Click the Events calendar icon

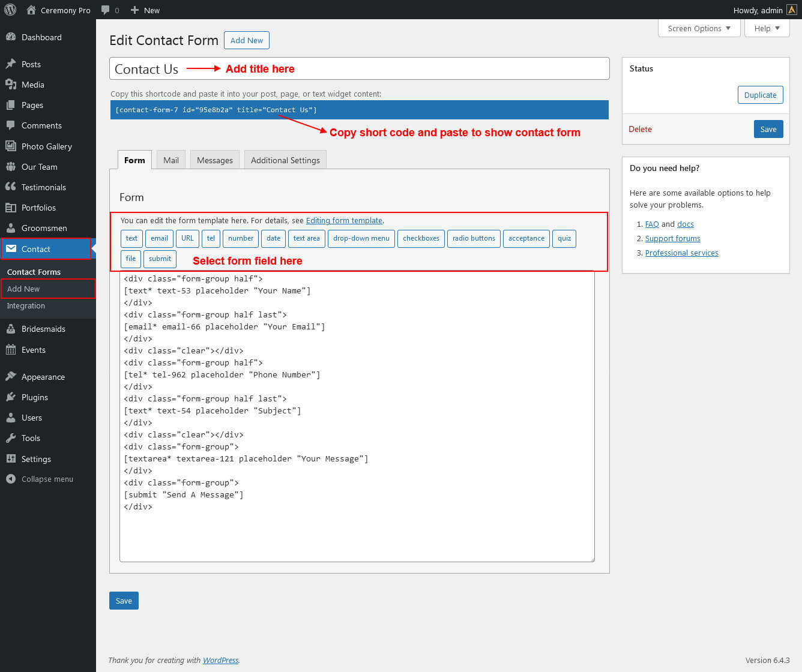coord(11,350)
